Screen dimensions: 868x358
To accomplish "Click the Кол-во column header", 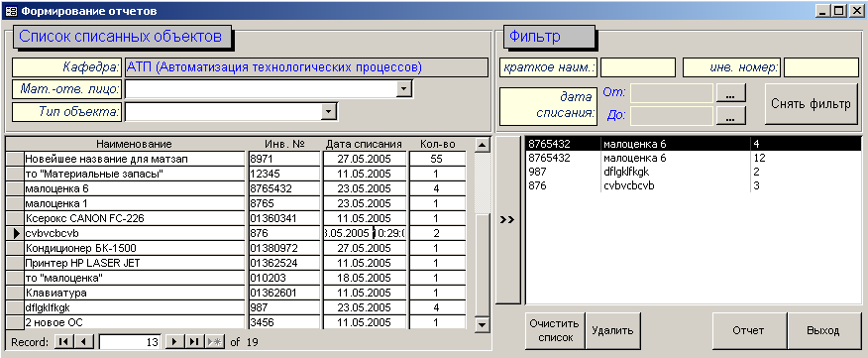I will 437,144.
